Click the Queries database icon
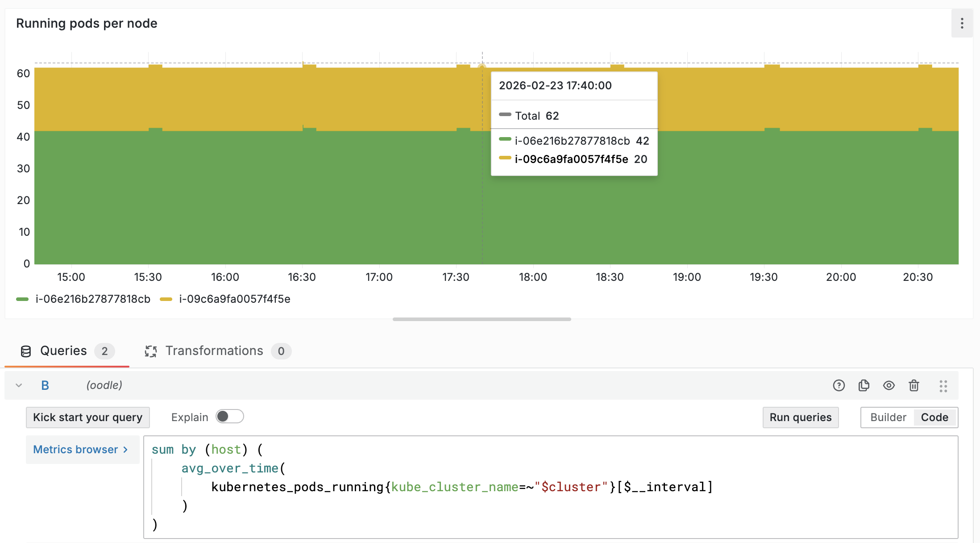The width and height of the screenshot is (980, 543). [x=26, y=351]
